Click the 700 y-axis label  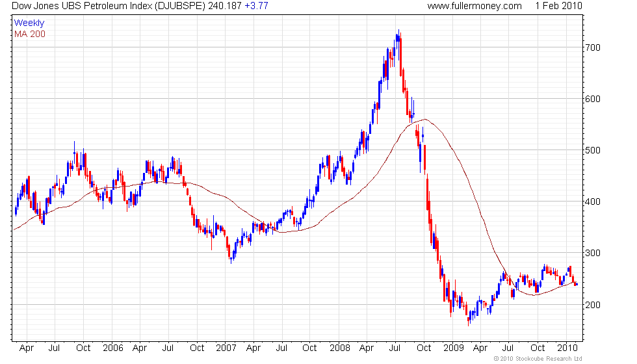[x=593, y=47]
